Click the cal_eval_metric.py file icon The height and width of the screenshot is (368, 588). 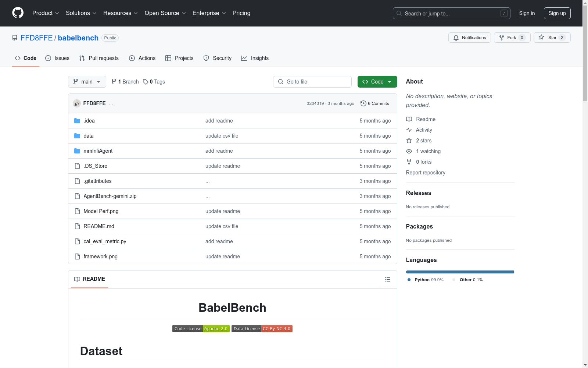77,241
